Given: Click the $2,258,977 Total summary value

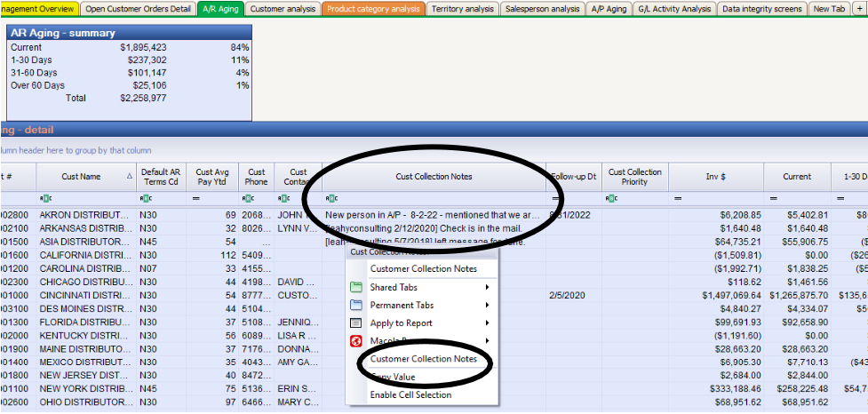Looking at the screenshot, I should [143, 98].
